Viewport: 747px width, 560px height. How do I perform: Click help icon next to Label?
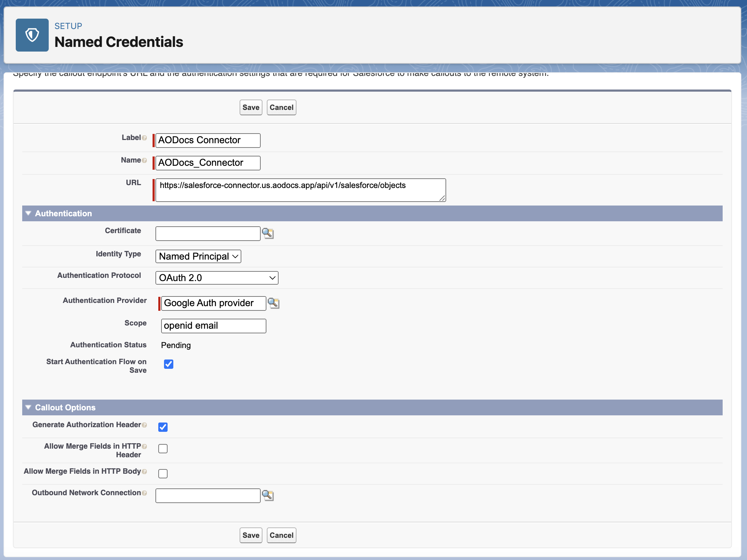pos(144,138)
